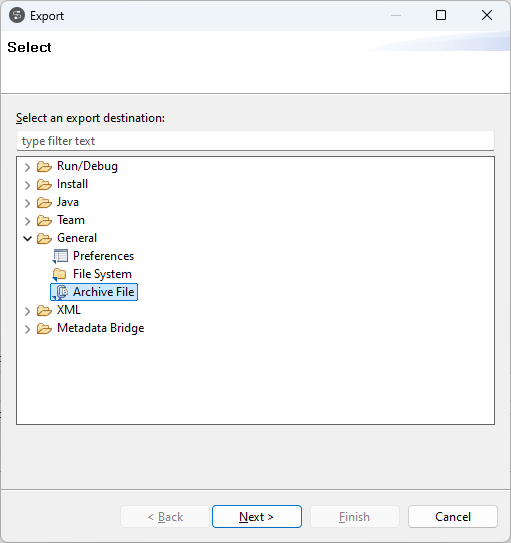Select the Install label
The image size is (511, 543).
coord(72,184)
